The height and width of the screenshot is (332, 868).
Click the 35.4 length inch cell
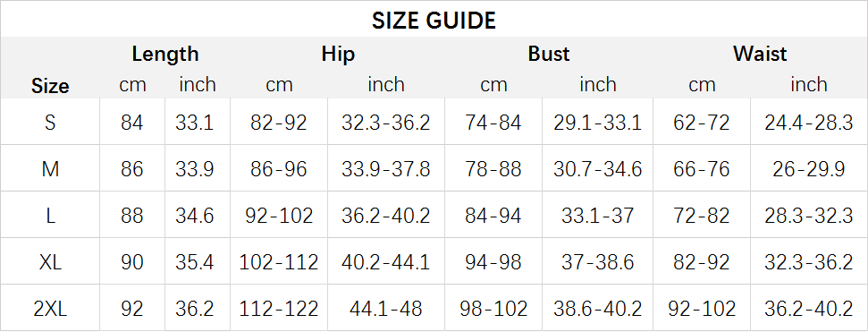coord(194,261)
